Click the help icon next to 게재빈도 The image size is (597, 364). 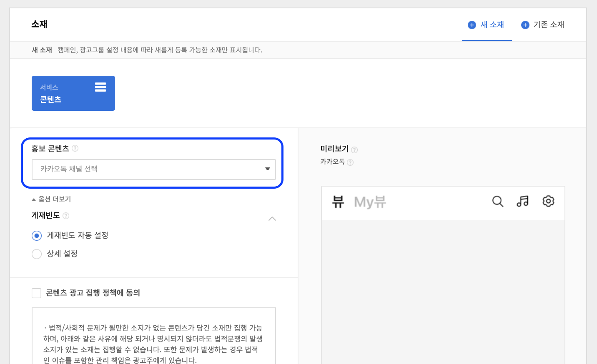tap(66, 215)
